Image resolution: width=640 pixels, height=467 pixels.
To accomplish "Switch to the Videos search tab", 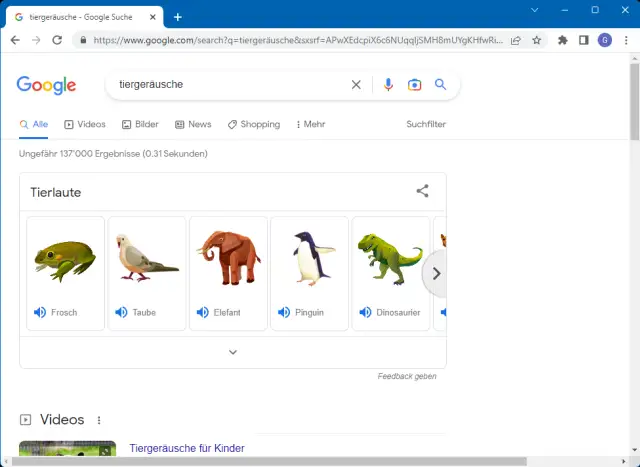I will point(85,125).
